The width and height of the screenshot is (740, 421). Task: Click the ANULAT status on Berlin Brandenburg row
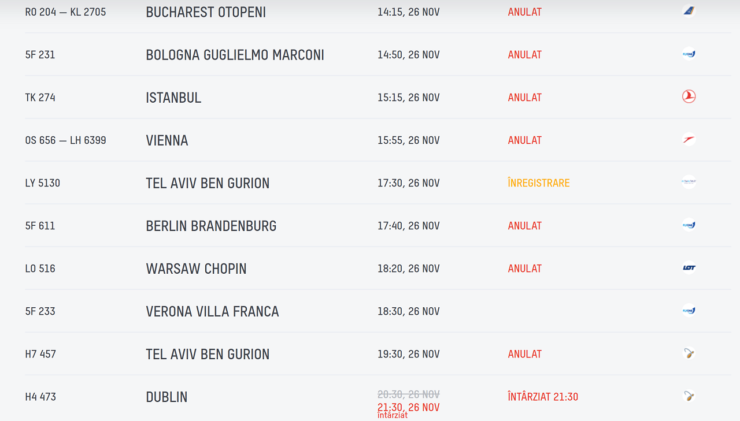[x=525, y=226]
